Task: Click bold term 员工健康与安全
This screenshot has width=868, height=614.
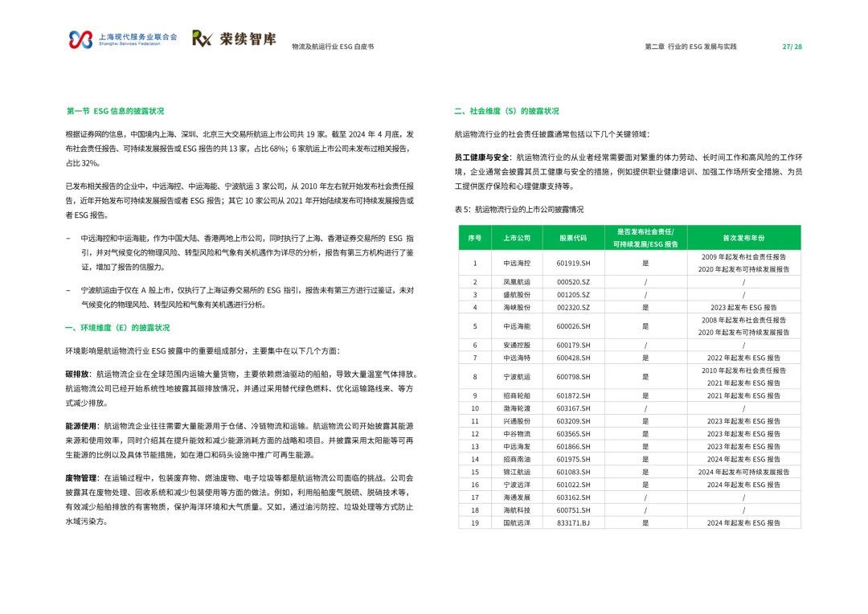Action: (x=481, y=158)
